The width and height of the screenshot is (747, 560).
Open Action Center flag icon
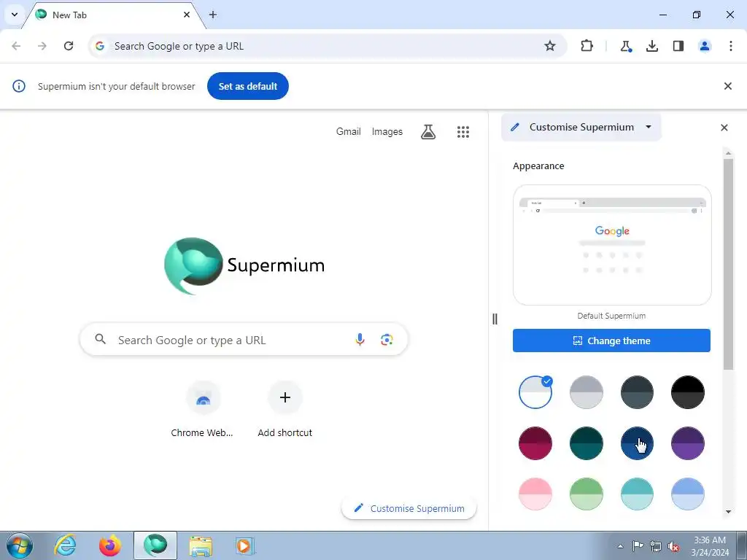[638, 546]
